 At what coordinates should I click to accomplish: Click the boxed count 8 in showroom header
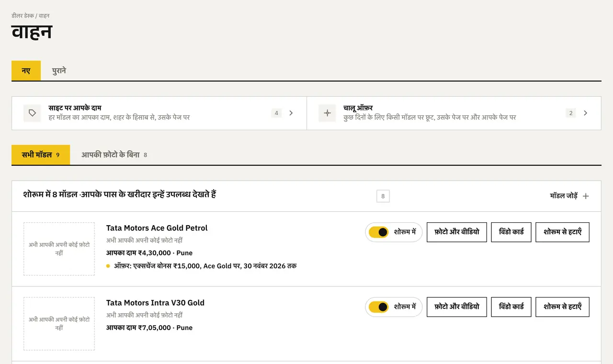pyautogui.click(x=383, y=196)
